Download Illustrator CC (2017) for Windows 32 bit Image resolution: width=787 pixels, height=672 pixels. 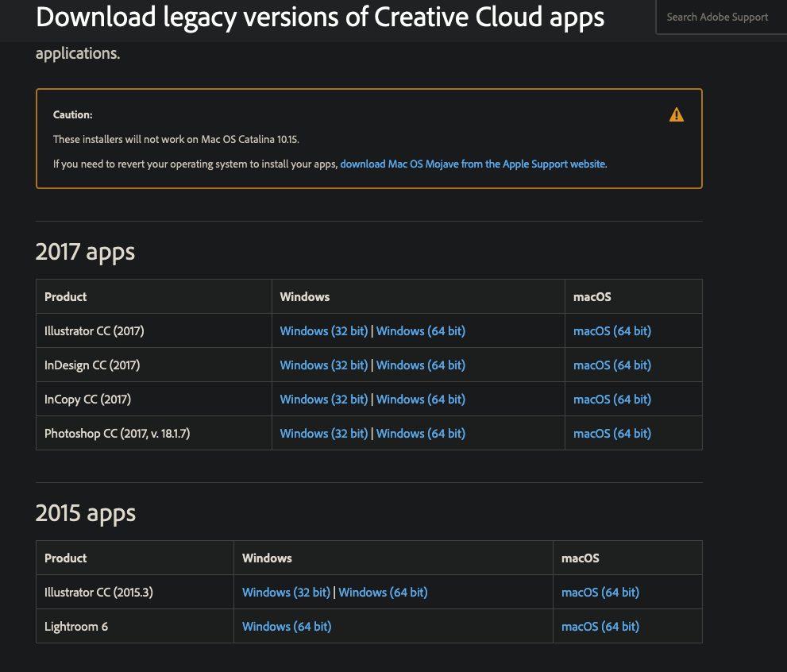click(x=323, y=330)
